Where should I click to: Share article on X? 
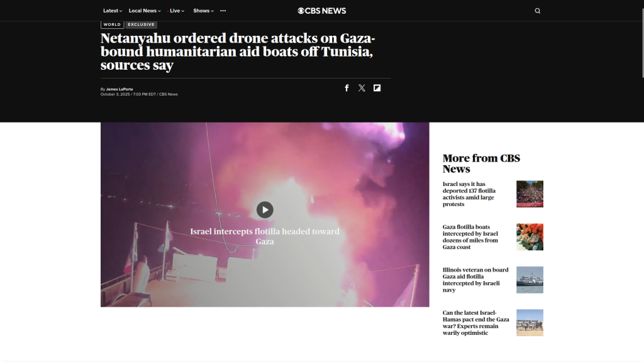pyautogui.click(x=362, y=88)
